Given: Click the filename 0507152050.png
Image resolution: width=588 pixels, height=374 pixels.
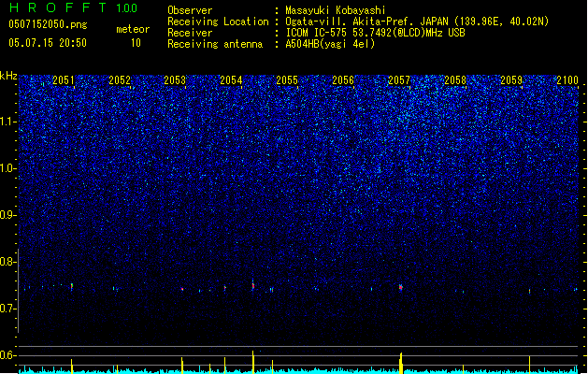Looking at the screenshot, I should pos(48,24).
